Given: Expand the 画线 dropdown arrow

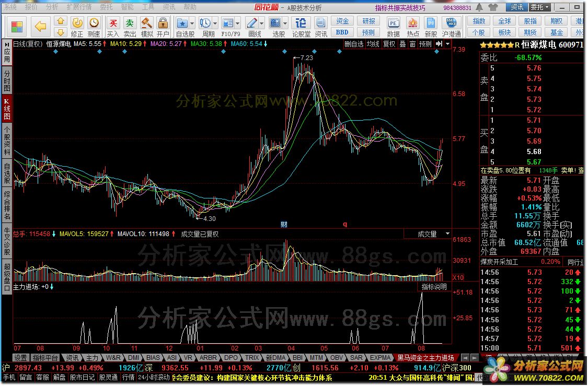Looking at the screenshot, I should pos(261,24).
